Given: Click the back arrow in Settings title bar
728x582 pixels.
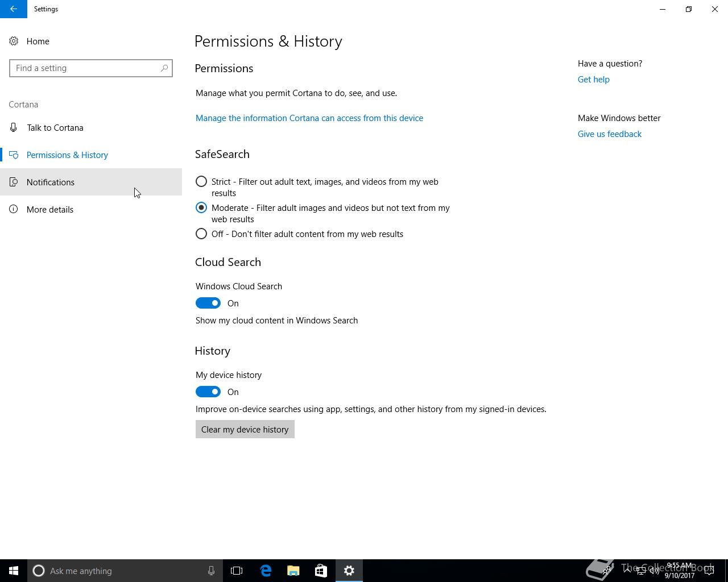Looking at the screenshot, I should (13, 9).
